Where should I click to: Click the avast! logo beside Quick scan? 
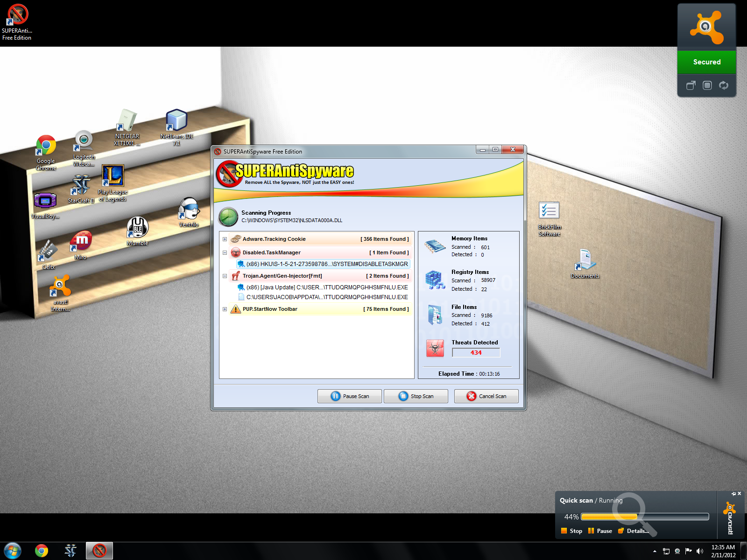pos(729,518)
